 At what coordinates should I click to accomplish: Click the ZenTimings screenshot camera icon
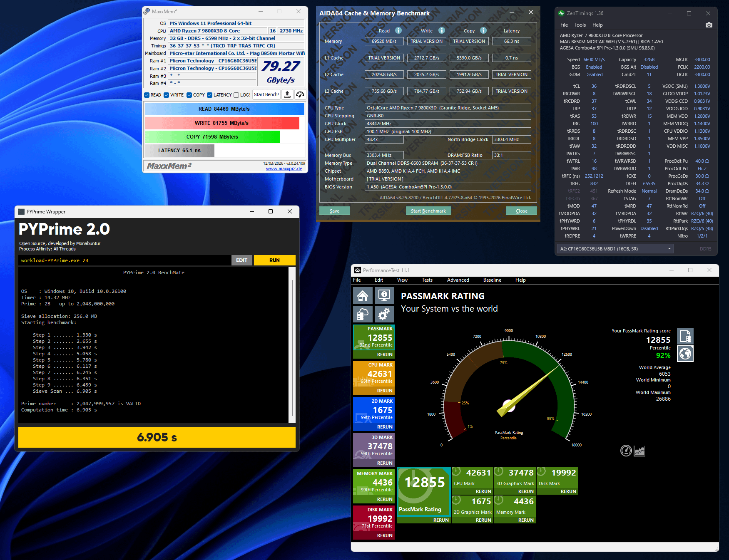[x=709, y=25]
